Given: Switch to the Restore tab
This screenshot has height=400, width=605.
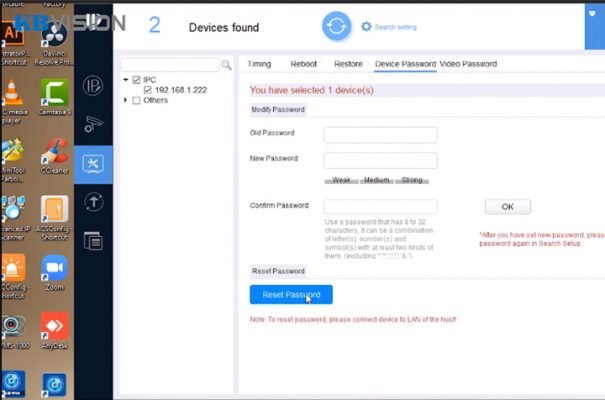Looking at the screenshot, I should click(348, 64).
